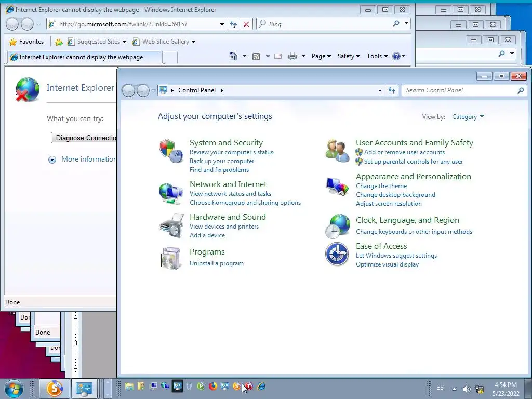Open Add or remove user accounts
The height and width of the screenshot is (399, 532).
(x=404, y=152)
